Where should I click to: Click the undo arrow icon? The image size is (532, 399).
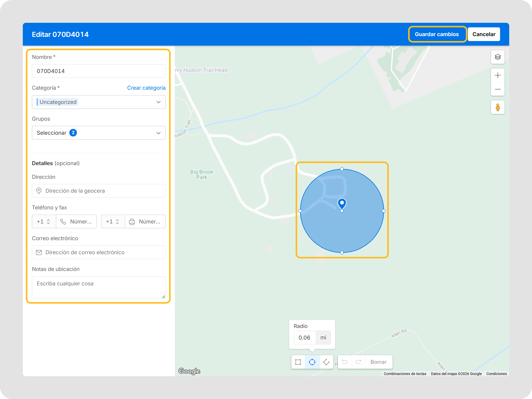click(344, 362)
